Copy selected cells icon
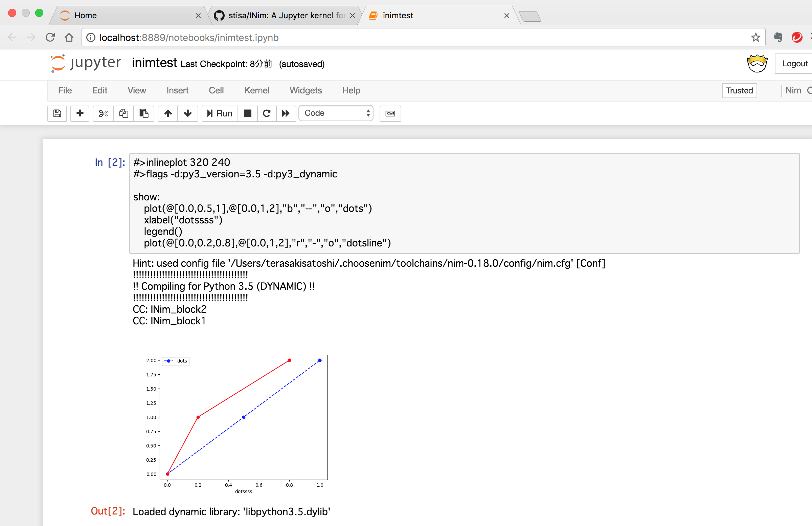812x526 pixels. 123,113
